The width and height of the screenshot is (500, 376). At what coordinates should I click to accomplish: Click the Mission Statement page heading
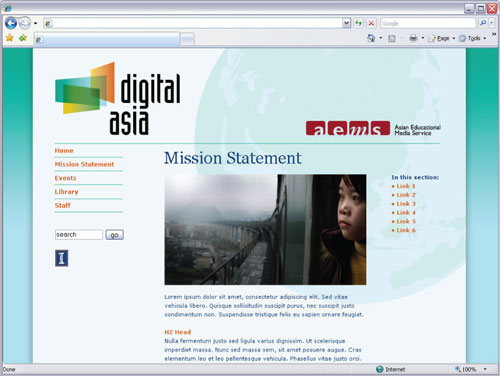click(233, 158)
